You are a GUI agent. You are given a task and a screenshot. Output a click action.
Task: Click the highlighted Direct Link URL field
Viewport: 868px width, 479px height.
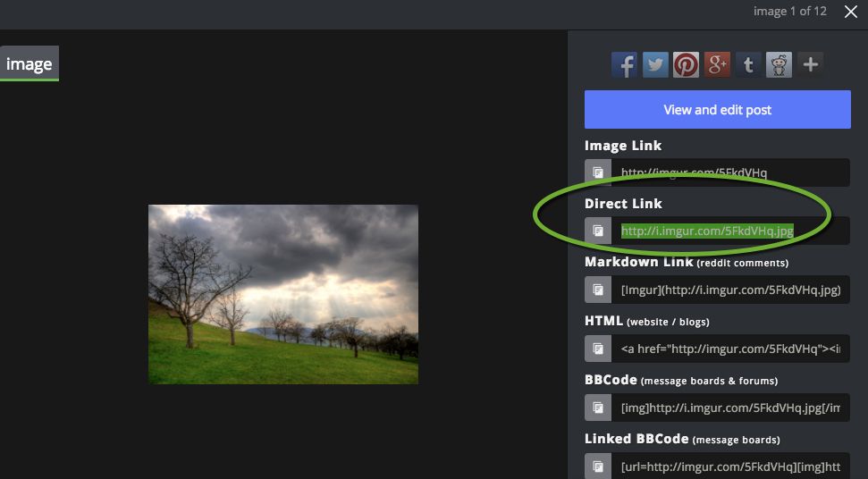click(730, 231)
